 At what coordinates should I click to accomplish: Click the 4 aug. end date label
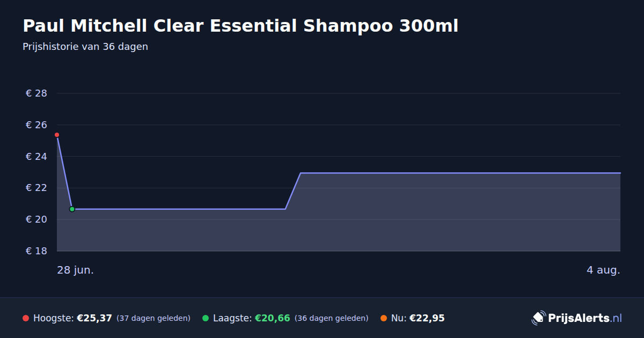click(603, 270)
